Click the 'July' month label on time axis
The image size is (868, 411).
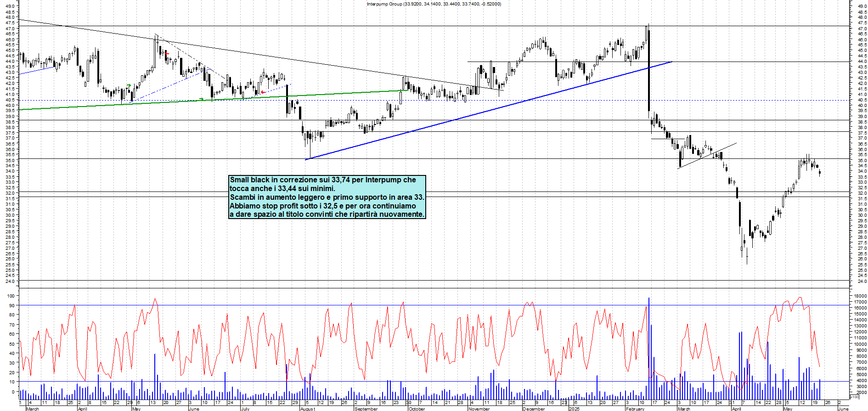pos(245,409)
